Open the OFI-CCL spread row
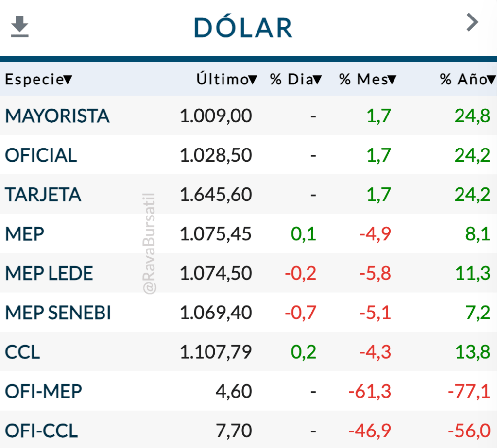The image size is (497, 448). coord(41,431)
